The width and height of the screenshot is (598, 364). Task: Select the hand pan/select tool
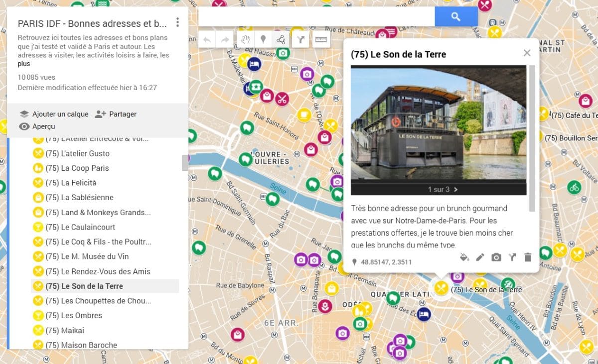click(x=245, y=39)
